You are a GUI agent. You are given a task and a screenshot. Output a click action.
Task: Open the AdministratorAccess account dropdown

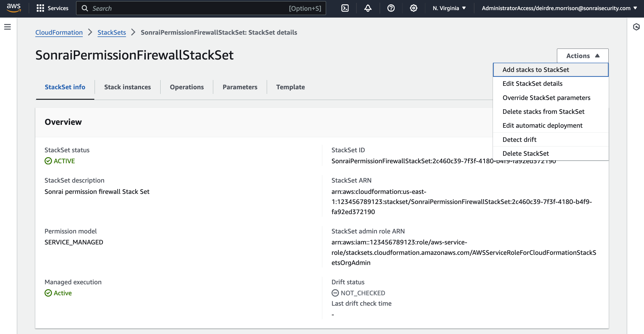point(559,8)
